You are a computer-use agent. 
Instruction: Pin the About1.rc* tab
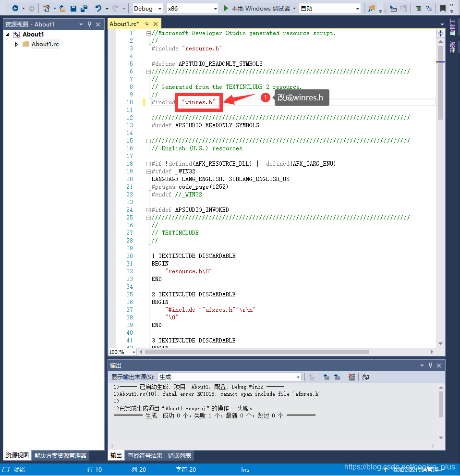click(x=147, y=24)
